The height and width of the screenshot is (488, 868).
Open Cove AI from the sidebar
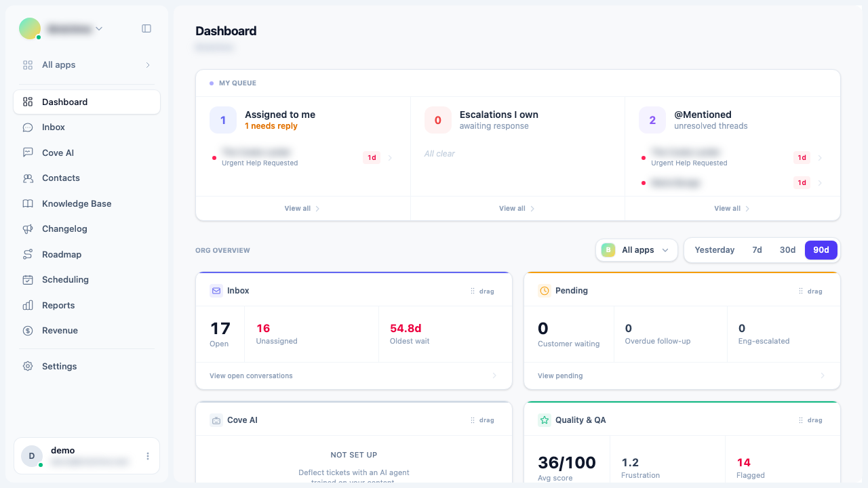[x=87, y=152]
